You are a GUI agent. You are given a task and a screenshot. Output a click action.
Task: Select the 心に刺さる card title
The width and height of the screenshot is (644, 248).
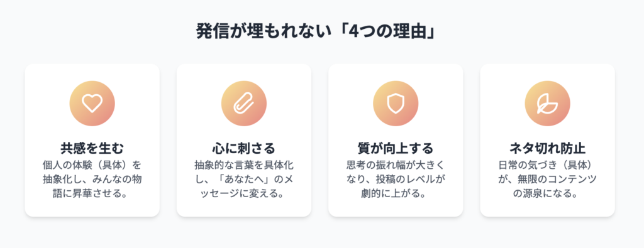point(244,148)
